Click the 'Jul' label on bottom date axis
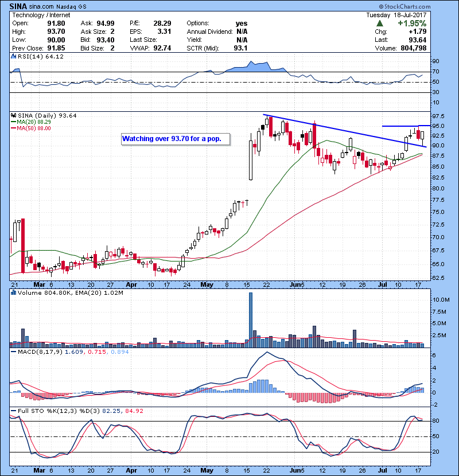 [382, 470]
